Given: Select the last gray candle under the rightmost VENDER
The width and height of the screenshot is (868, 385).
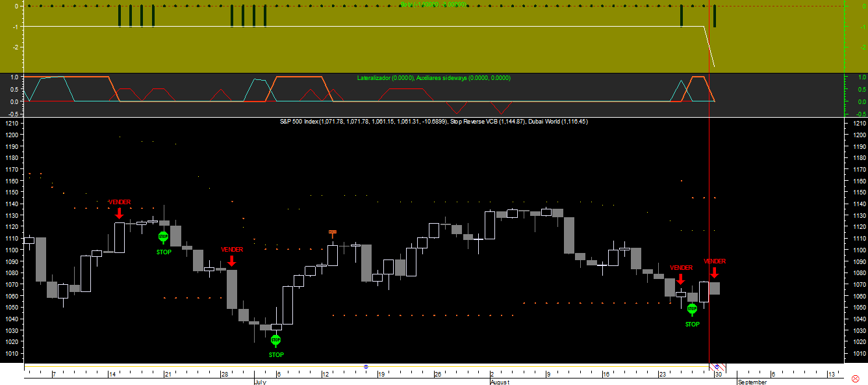Looking at the screenshot, I should coord(714,288).
